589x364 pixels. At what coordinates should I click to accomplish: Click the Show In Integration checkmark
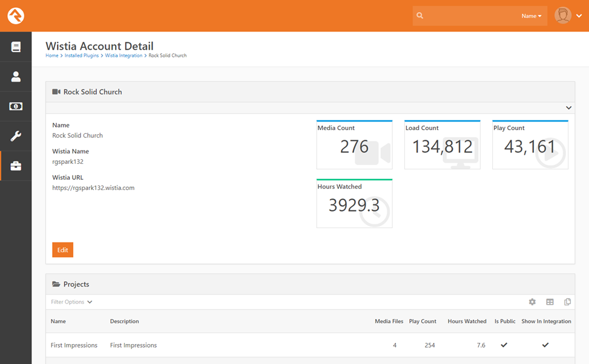pos(545,345)
